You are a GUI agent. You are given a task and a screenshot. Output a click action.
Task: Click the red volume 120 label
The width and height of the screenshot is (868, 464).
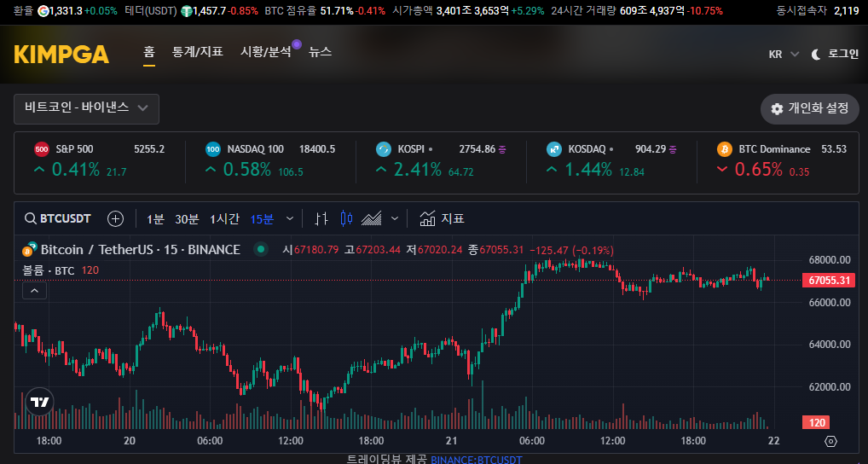(816, 423)
